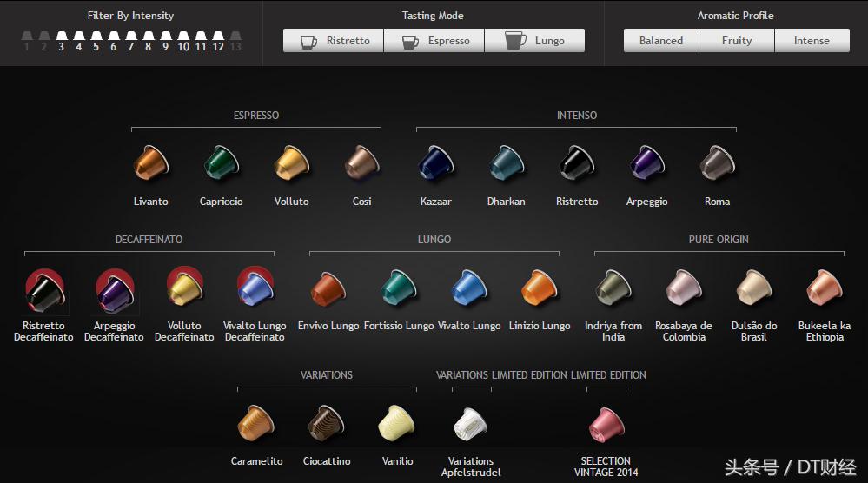Open the Indriya from India capsule
The width and height of the screenshot is (868, 483).
click(613, 288)
